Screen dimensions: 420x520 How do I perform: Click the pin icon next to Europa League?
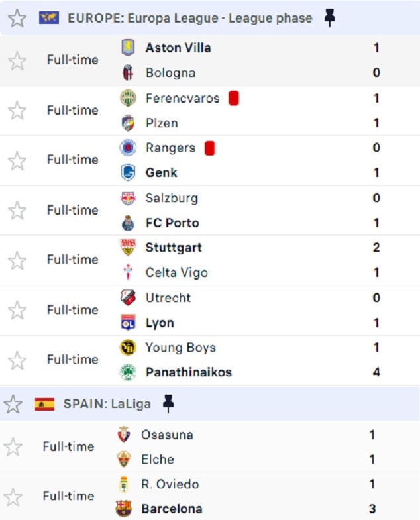329,18
